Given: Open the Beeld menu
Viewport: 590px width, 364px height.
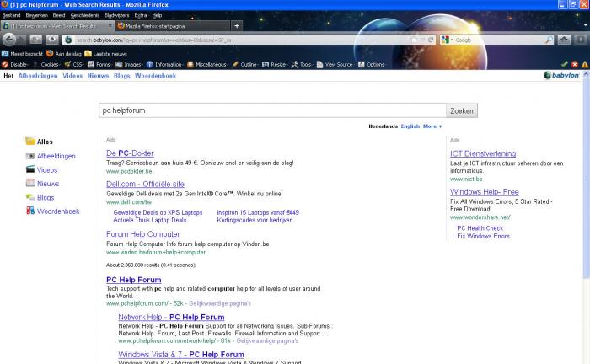Looking at the screenshot, I should click(x=59, y=15).
